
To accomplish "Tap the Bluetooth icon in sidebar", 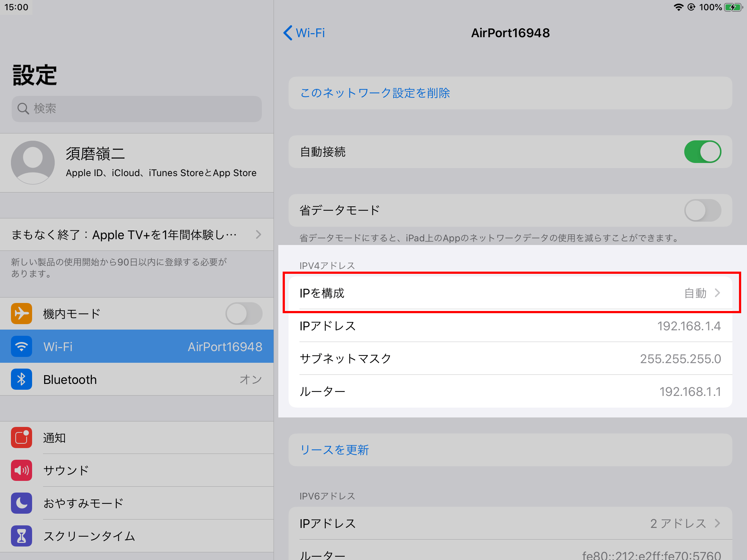I will (22, 379).
